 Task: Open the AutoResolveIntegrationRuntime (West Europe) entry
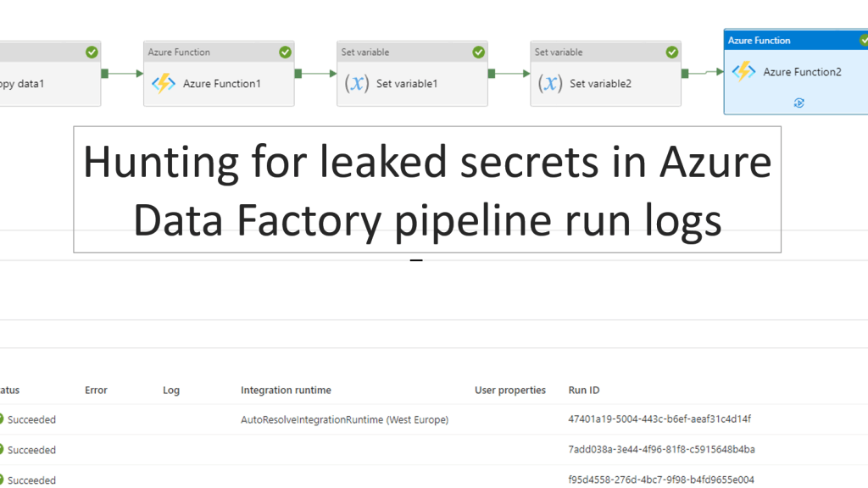(344, 419)
